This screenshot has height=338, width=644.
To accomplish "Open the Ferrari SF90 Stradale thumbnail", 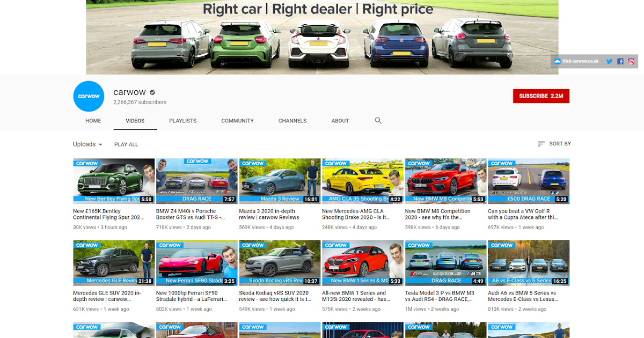I will click(197, 263).
